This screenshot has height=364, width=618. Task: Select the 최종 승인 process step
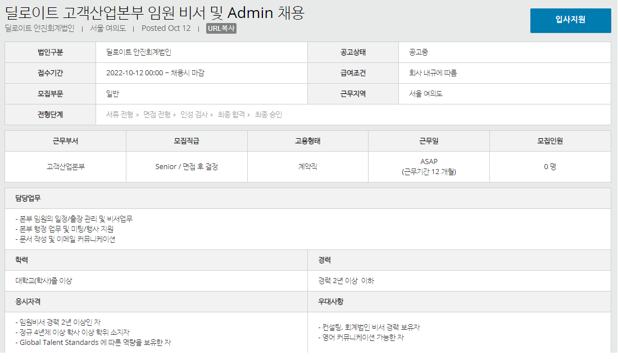268,115
